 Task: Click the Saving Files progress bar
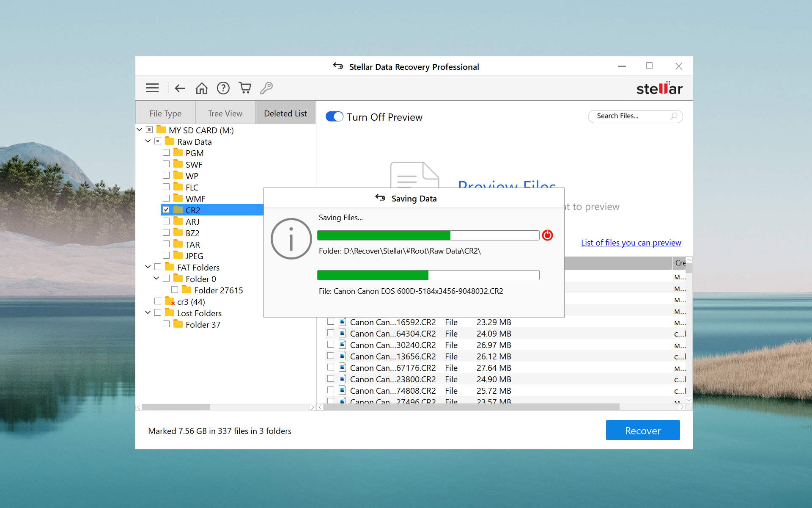(x=428, y=235)
